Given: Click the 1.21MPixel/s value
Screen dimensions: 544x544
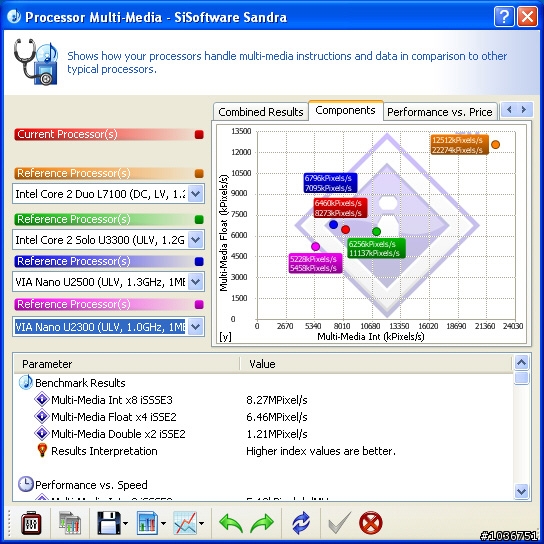Looking at the screenshot, I should (277, 434).
